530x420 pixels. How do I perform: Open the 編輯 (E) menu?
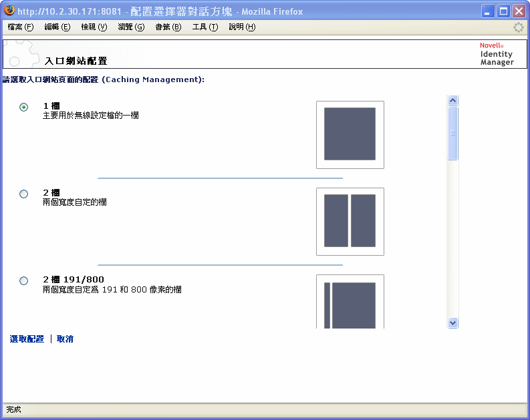click(x=57, y=27)
